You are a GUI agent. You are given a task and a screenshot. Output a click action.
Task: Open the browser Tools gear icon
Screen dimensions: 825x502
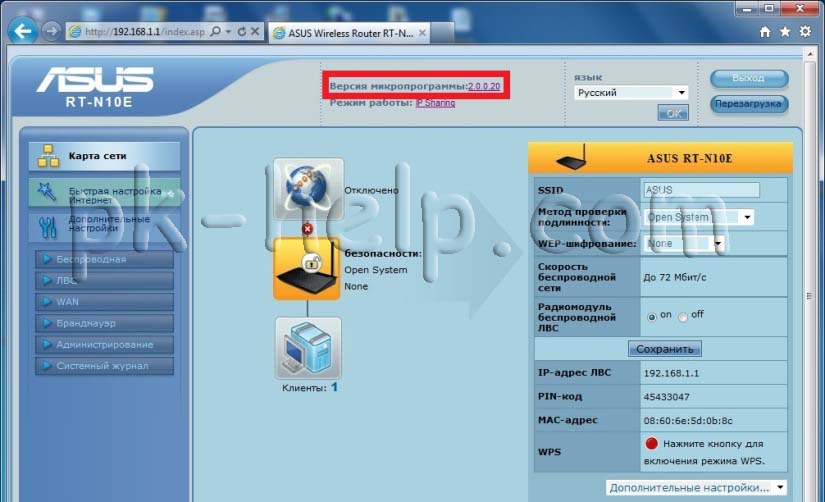pyautogui.click(x=805, y=32)
